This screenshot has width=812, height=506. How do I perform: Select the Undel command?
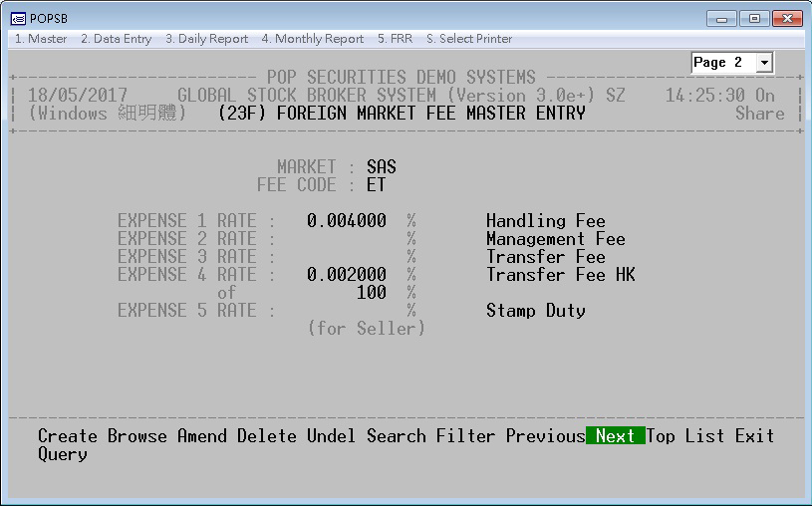coord(332,436)
